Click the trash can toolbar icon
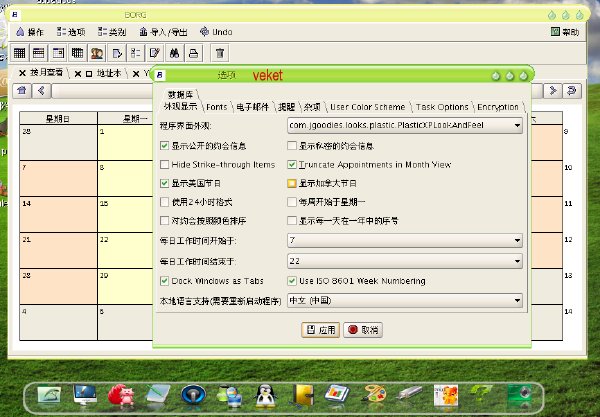 (x=220, y=53)
